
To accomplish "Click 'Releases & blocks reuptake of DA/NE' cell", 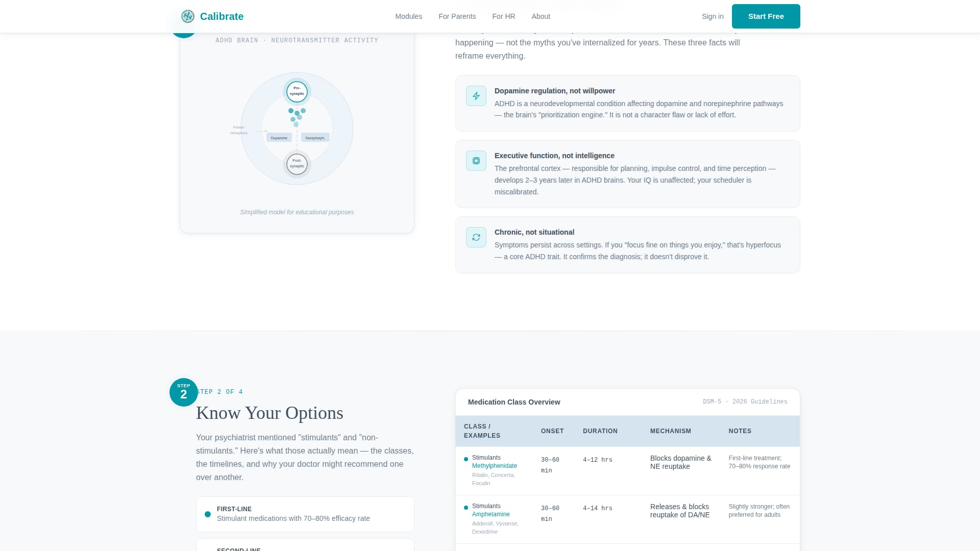I will [680, 511].
